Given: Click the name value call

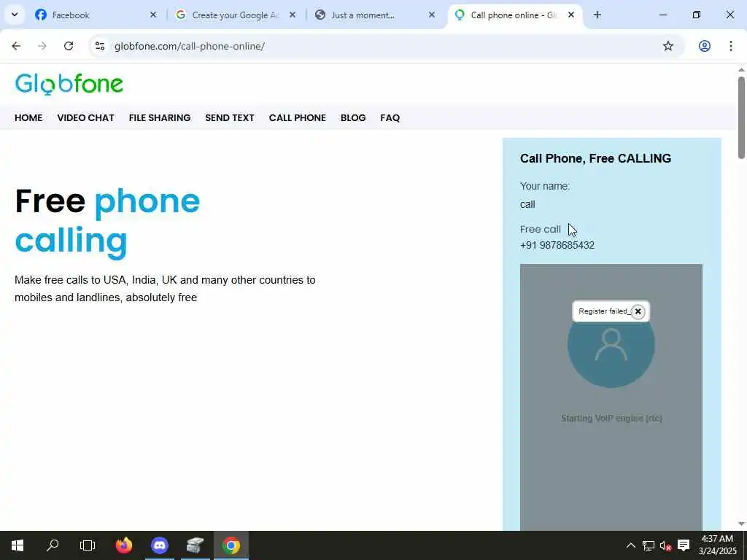Looking at the screenshot, I should [x=527, y=204].
